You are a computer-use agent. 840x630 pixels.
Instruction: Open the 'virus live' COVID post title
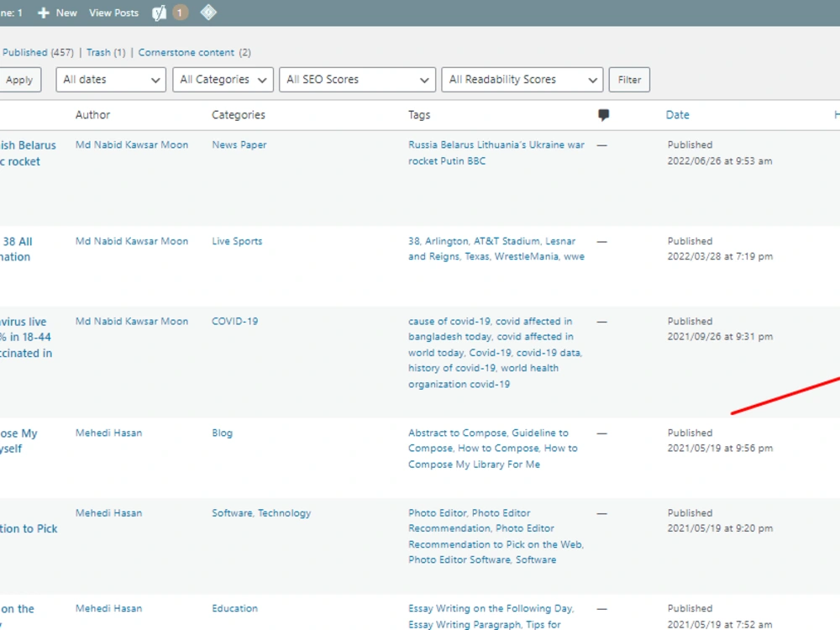[x=26, y=338]
